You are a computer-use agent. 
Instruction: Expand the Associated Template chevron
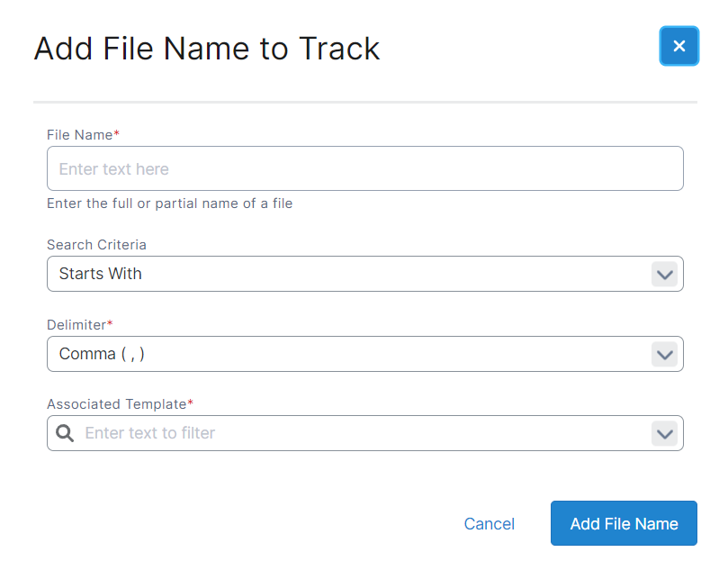coord(664,434)
